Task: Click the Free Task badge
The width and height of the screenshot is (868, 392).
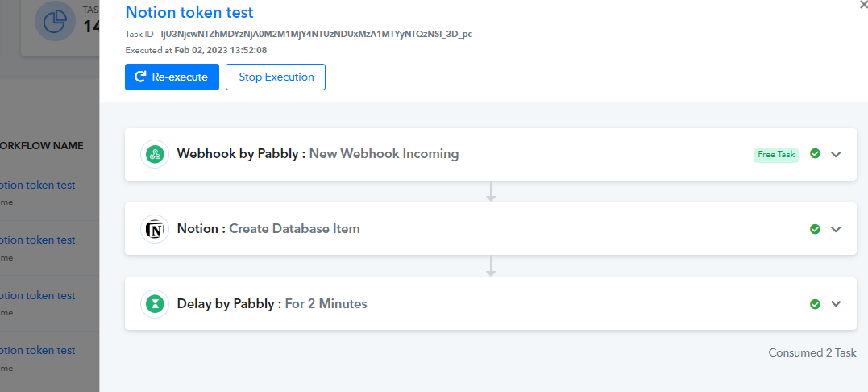Action: [775, 155]
